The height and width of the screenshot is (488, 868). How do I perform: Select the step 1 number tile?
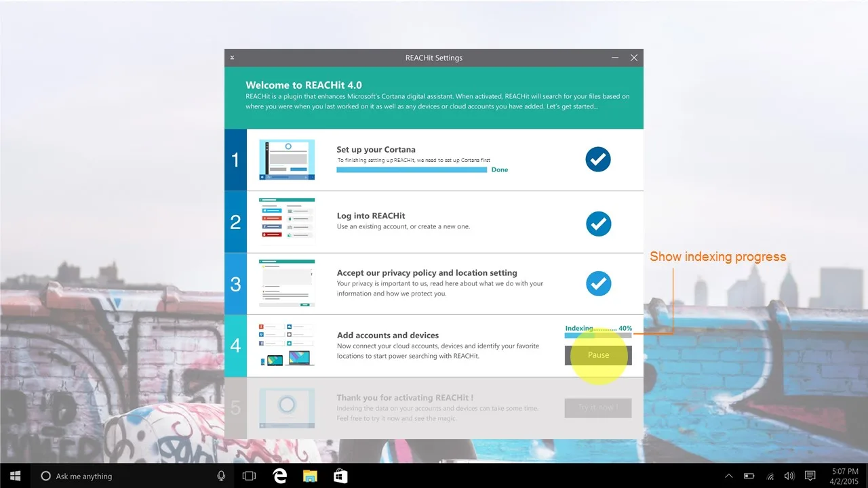tap(235, 160)
